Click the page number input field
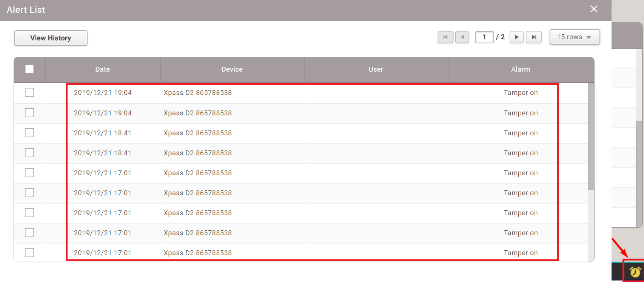 pyautogui.click(x=484, y=37)
